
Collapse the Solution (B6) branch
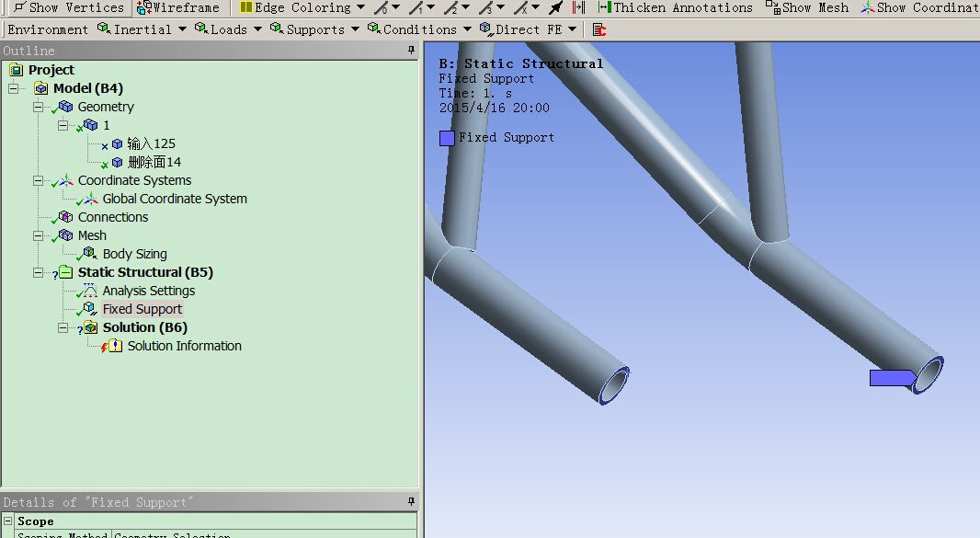click(x=63, y=327)
